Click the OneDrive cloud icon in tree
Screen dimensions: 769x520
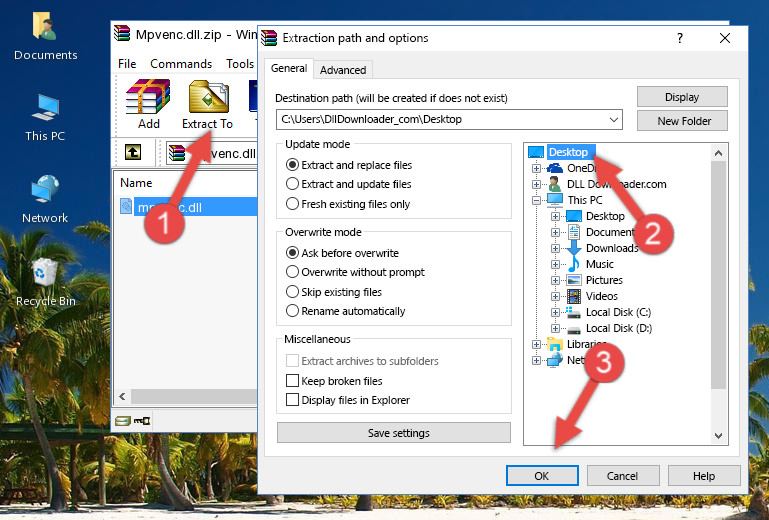tap(555, 168)
